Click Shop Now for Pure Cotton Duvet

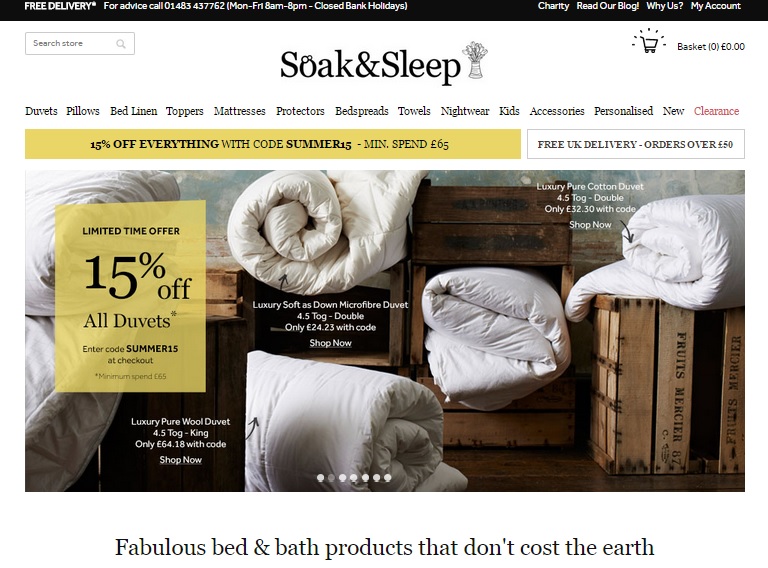(590, 225)
